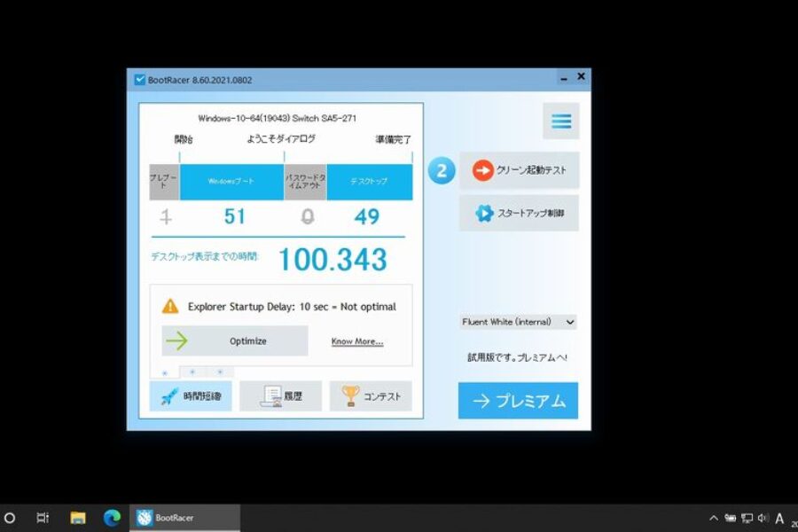Click the IME input mode A indicator
Screen dimensions: 798x532
point(779,518)
